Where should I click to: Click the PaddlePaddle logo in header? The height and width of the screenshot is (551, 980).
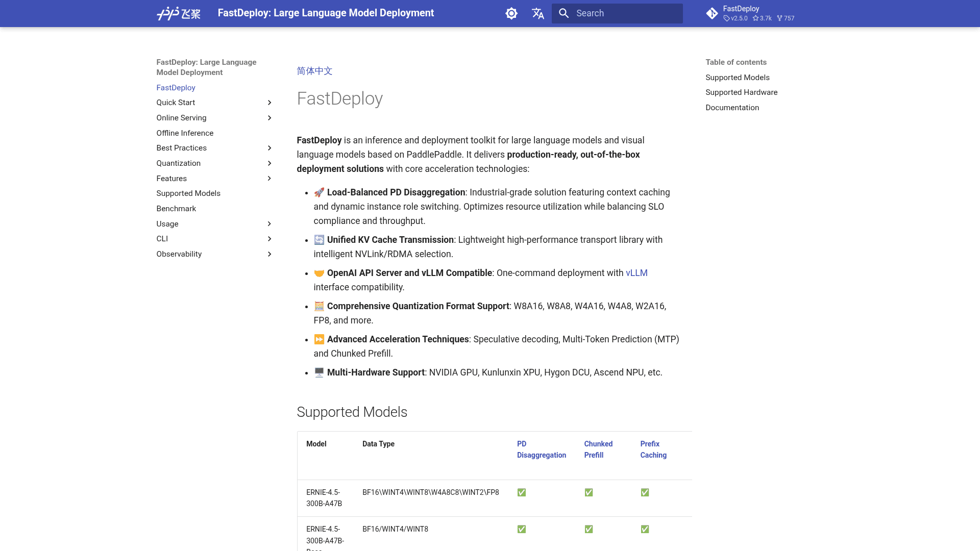coord(179,13)
